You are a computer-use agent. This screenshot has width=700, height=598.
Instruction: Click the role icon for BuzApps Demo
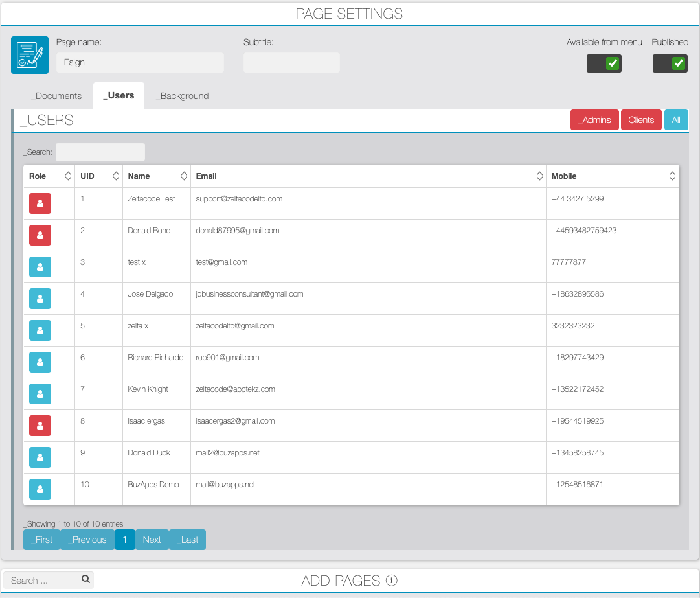(40, 489)
